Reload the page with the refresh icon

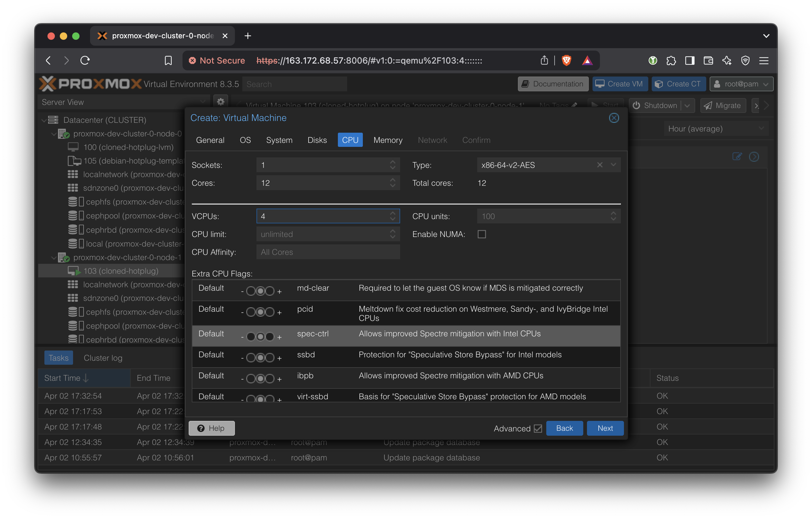point(85,60)
